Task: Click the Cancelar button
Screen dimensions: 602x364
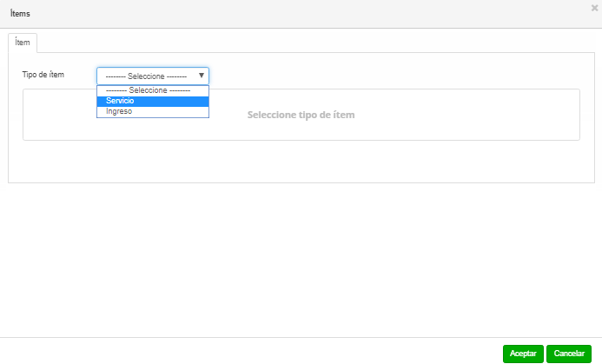Action: coord(569,354)
